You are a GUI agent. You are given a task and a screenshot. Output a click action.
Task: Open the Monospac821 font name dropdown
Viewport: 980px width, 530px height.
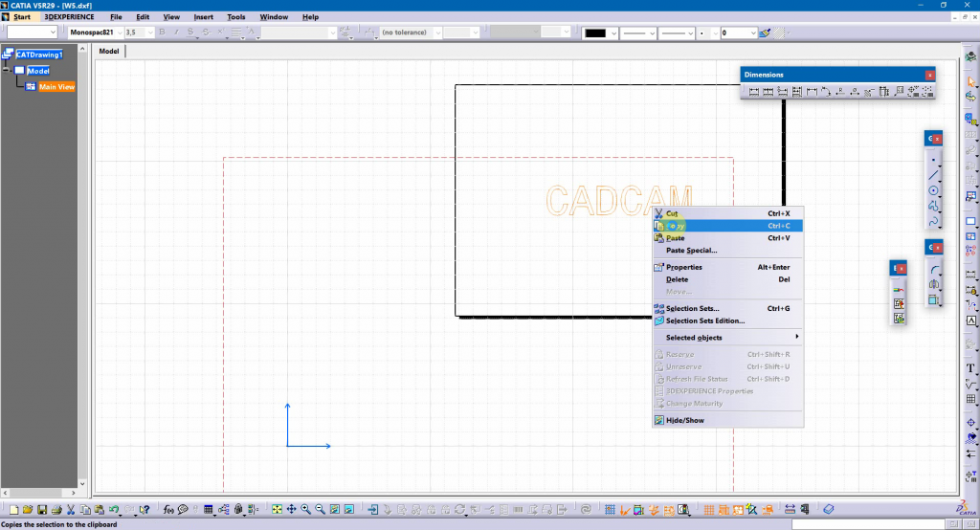[120, 33]
